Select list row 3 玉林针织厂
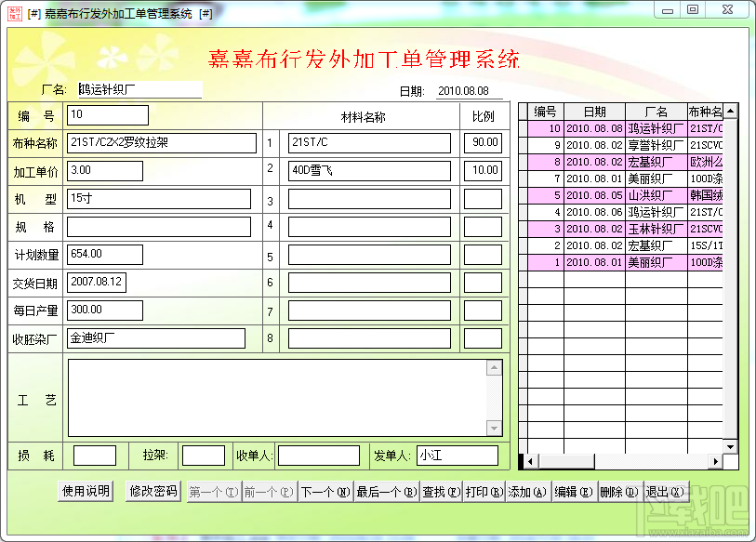Viewport: 756px width, 542px height. tap(625, 229)
